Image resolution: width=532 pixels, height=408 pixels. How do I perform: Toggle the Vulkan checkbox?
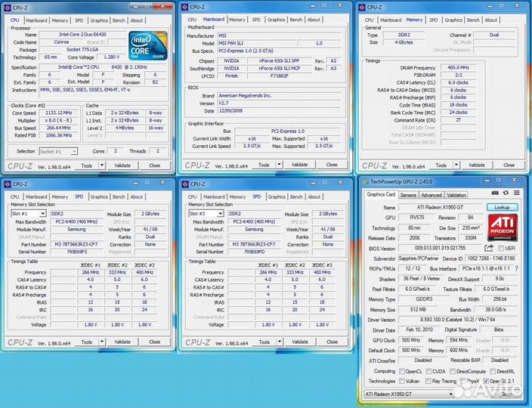(x=402, y=382)
